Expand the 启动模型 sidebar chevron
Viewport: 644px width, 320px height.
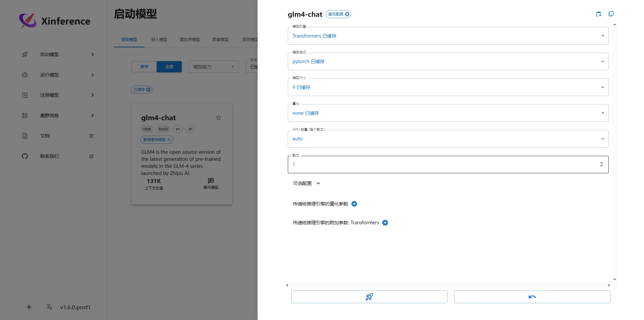tap(93, 54)
